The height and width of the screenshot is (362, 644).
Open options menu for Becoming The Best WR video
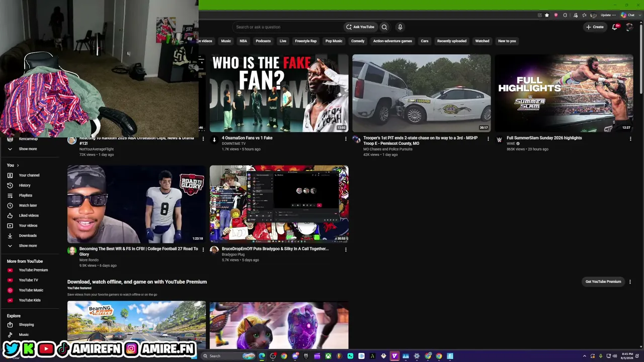[203, 249]
